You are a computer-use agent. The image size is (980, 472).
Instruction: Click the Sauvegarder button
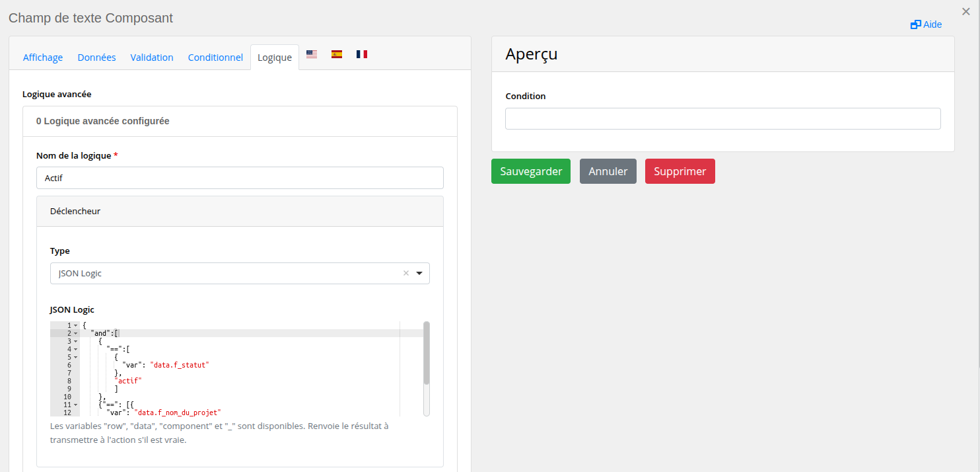tap(530, 171)
